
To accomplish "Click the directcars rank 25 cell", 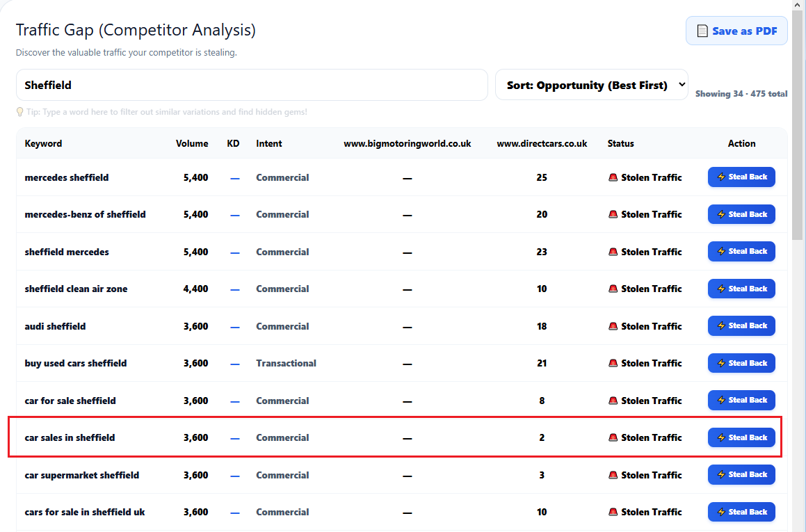I will click(542, 177).
